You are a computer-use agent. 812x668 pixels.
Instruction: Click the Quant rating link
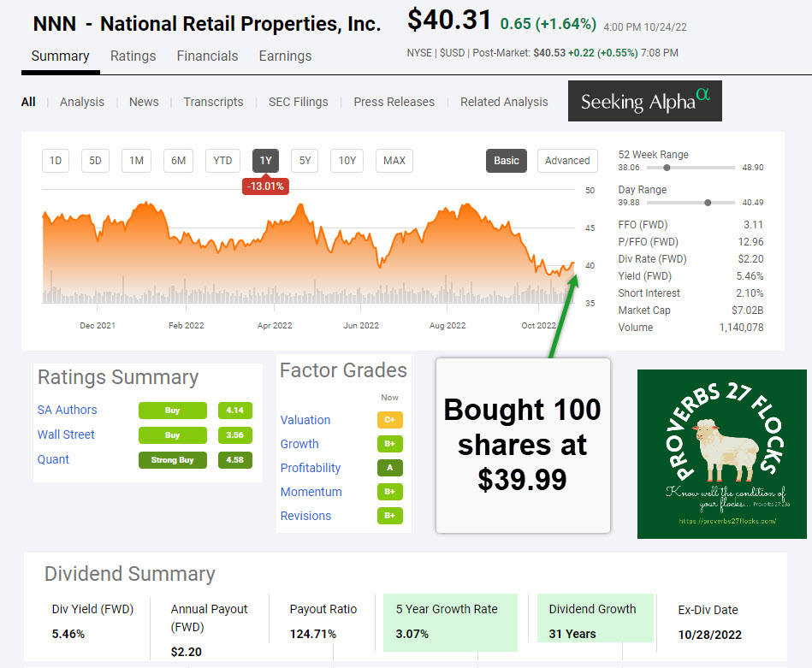(x=53, y=459)
